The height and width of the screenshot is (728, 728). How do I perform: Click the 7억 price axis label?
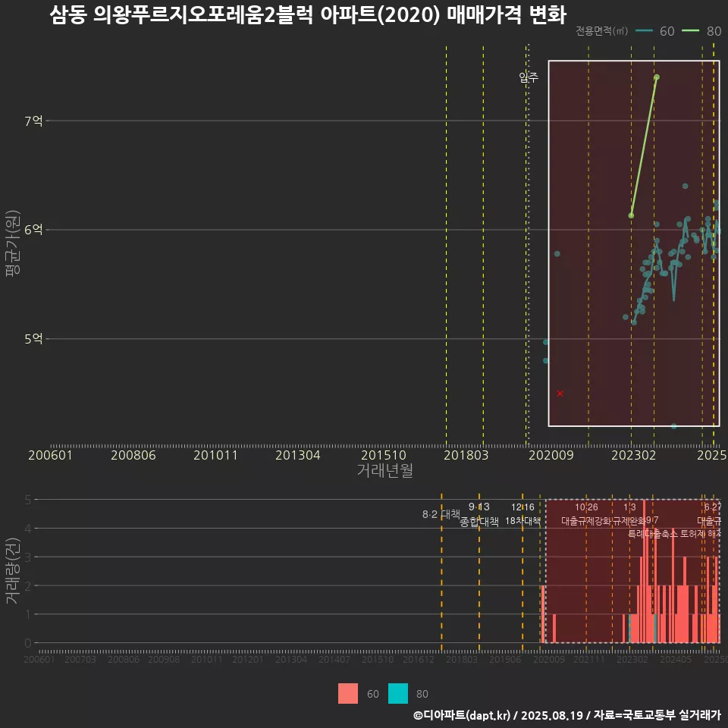pos(33,121)
